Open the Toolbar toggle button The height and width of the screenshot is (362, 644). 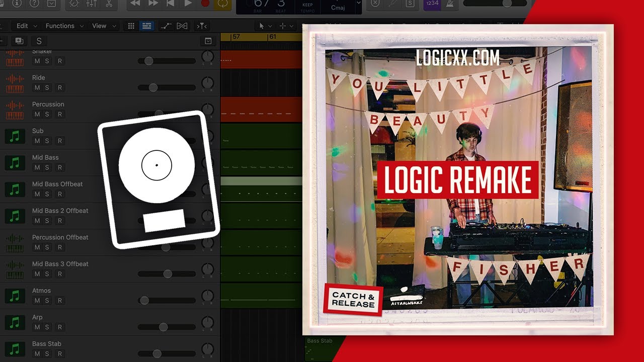tap(51, 3)
